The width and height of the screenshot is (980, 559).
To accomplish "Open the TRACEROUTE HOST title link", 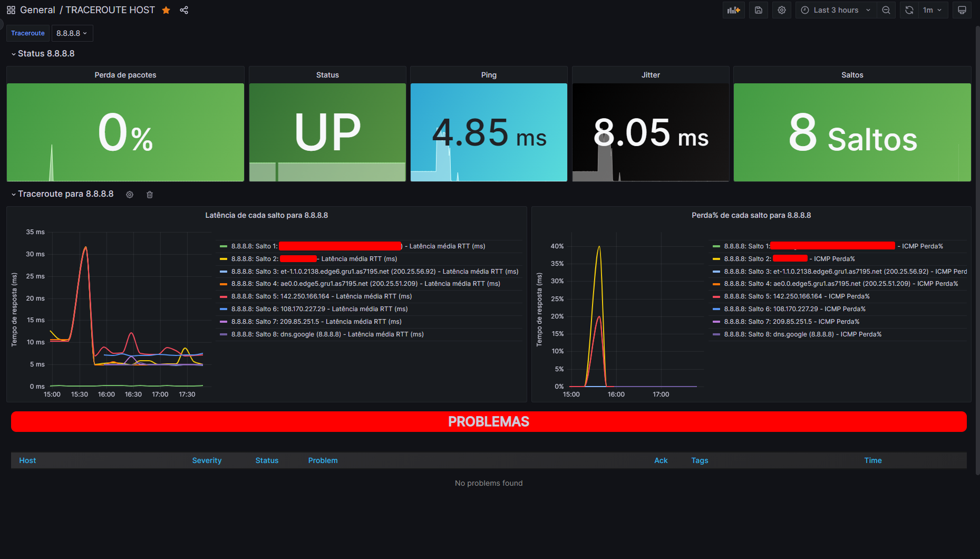I will (x=110, y=10).
